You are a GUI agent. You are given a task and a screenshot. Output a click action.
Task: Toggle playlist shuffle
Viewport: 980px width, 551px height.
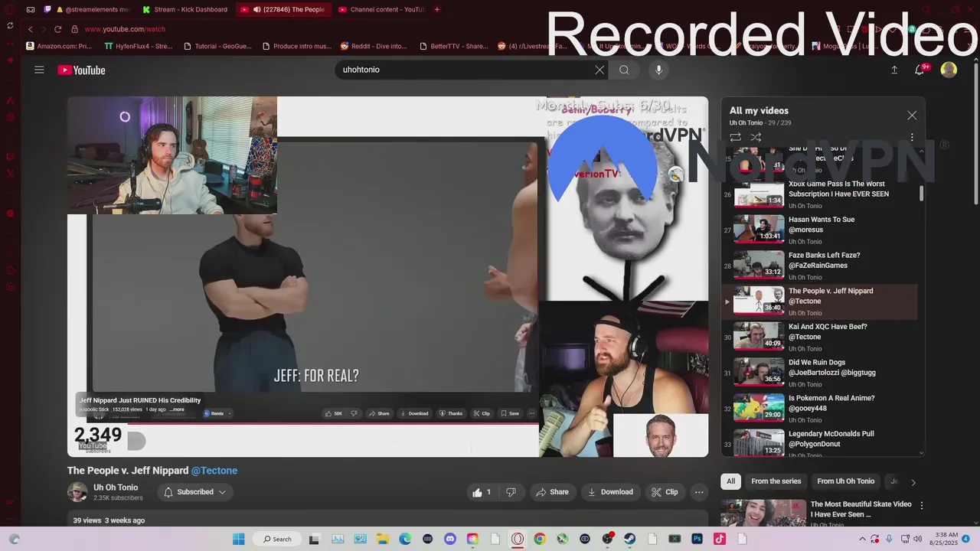point(756,138)
